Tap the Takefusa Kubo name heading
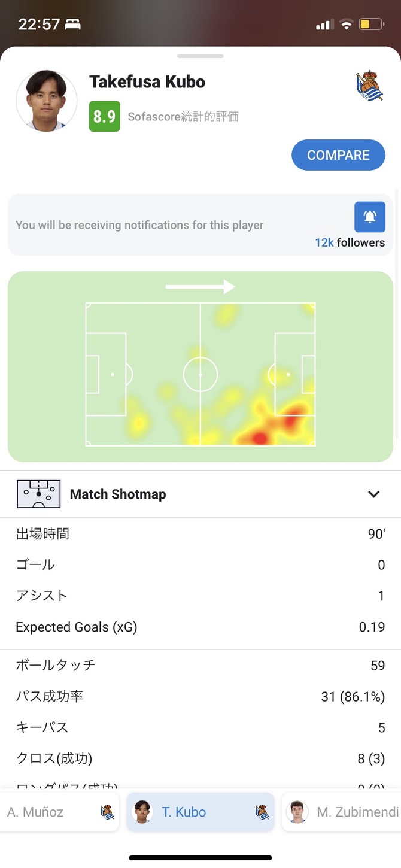Image resolution: width=401 pixels, height=868 pixels. tap(147, 82)
